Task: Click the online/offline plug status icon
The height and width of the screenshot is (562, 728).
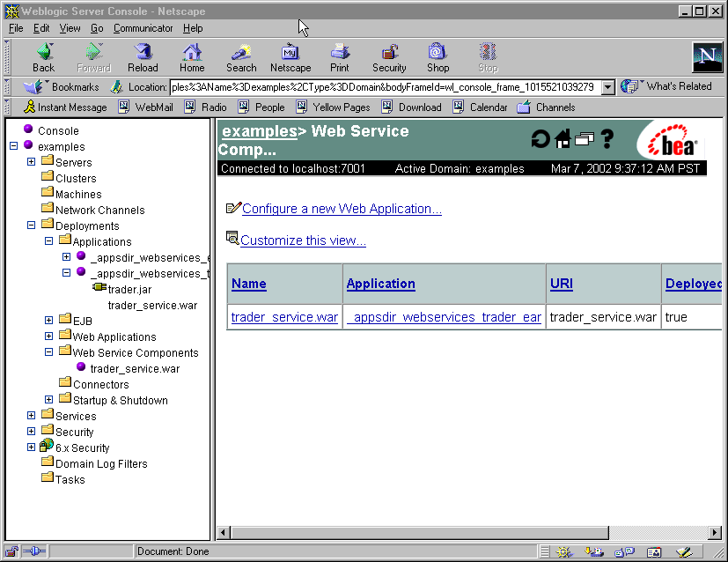Action: [x=34, y=551]
